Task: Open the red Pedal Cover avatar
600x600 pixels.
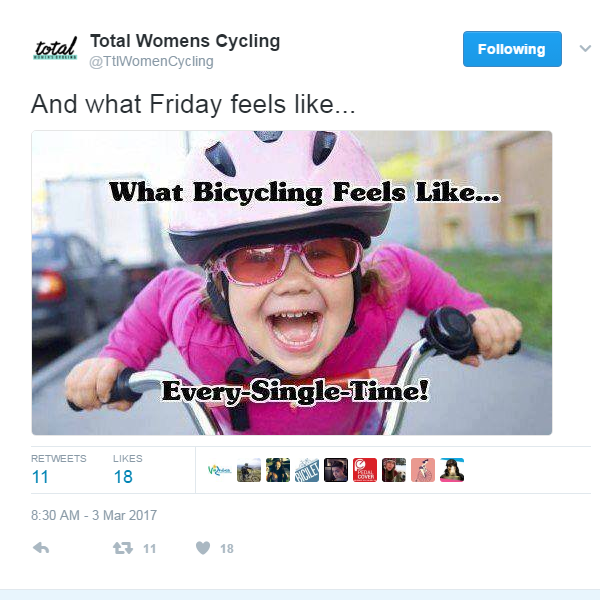Action: click(x=365, y=470)
